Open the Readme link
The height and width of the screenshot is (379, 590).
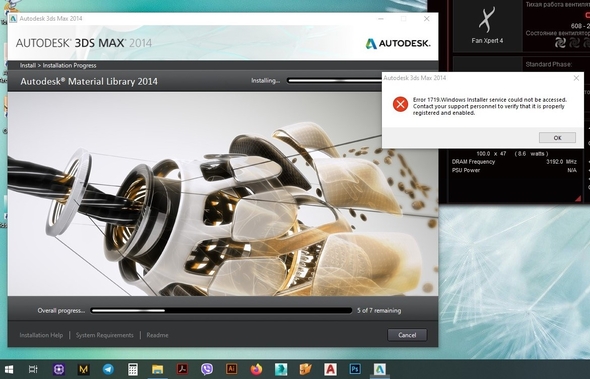point(157,335)
